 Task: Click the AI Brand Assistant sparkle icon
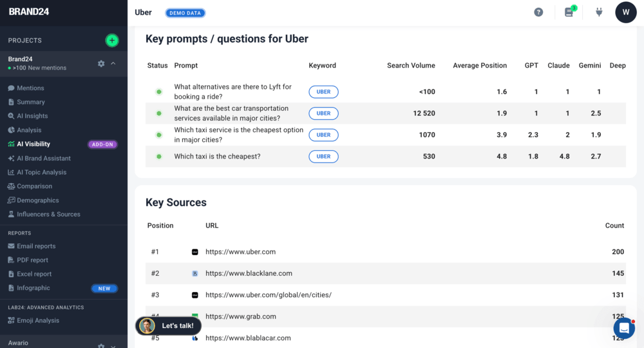[x=11, y=158]
